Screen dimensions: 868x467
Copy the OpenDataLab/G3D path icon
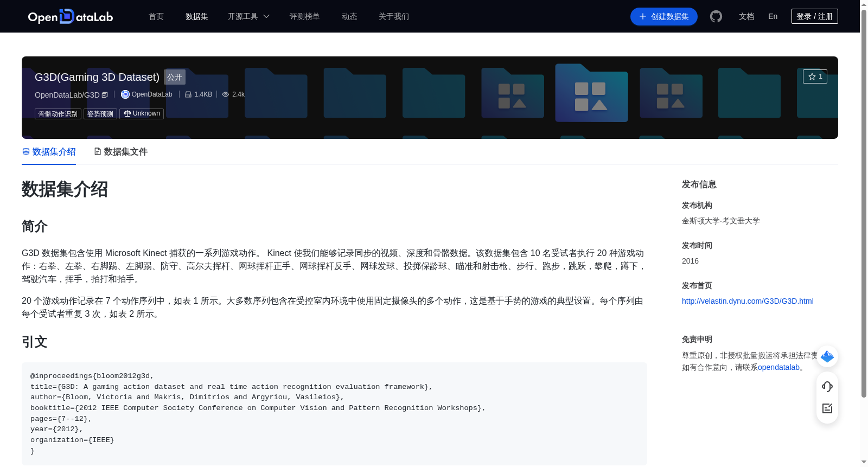105,95
